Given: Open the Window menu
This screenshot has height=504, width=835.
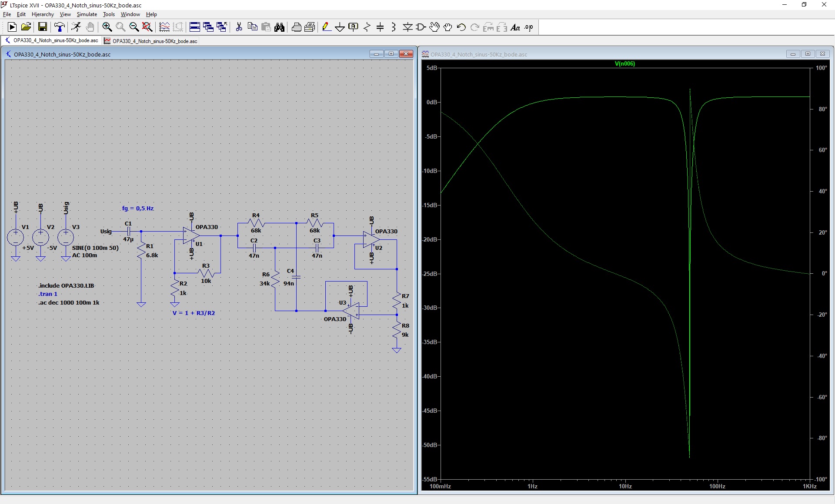Looking at the screenshot, I should tap(130, 14).
